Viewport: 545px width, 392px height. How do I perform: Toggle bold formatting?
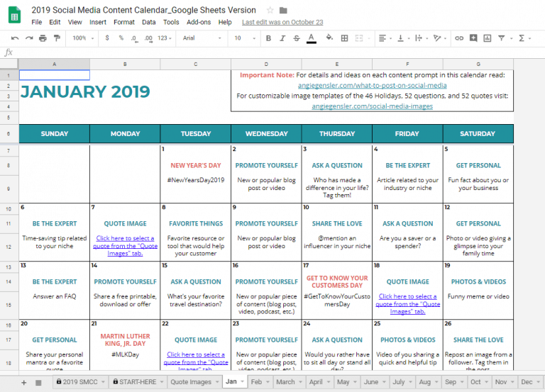coord(268,38)
